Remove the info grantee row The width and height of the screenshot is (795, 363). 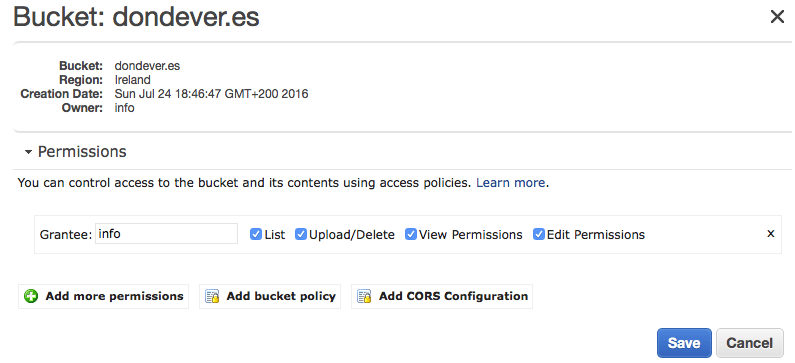771,234
